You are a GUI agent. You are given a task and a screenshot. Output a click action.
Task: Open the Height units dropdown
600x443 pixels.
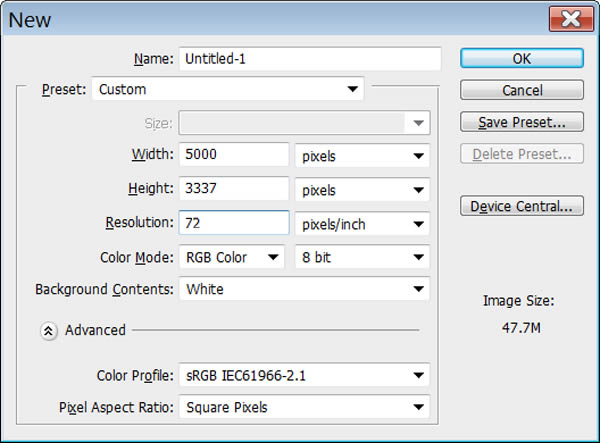click(x=362, y=190)
